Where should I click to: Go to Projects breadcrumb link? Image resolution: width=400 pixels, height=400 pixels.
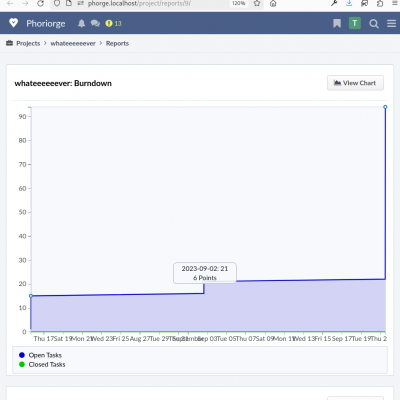pyautogui.click(x=28, y=43)
